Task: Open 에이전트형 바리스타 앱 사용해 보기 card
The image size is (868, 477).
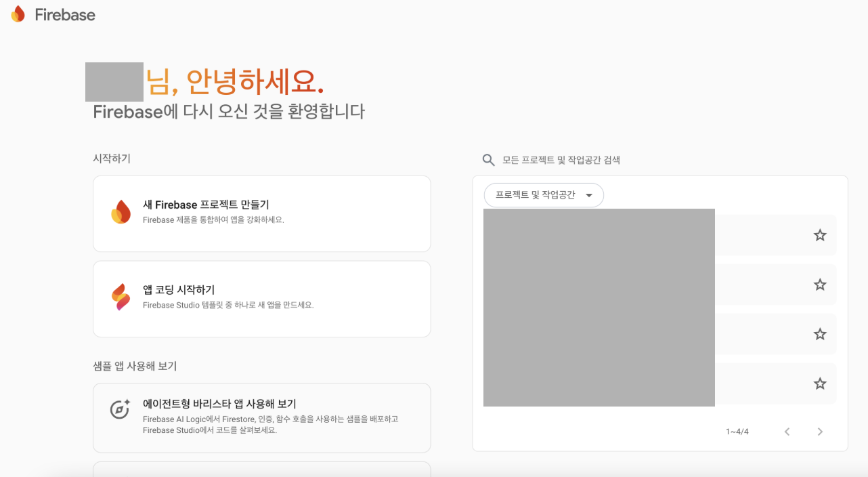Action: tap(262, 418)
